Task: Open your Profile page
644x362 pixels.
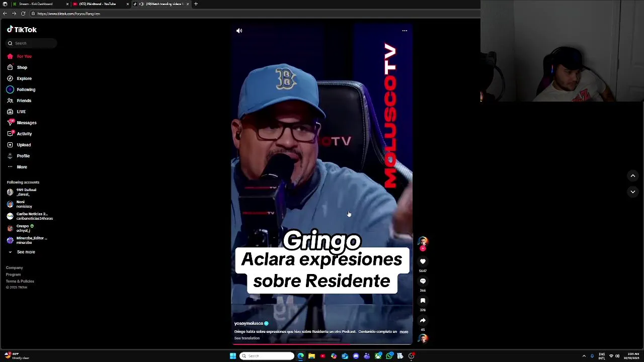Action: tap(18, 156)
